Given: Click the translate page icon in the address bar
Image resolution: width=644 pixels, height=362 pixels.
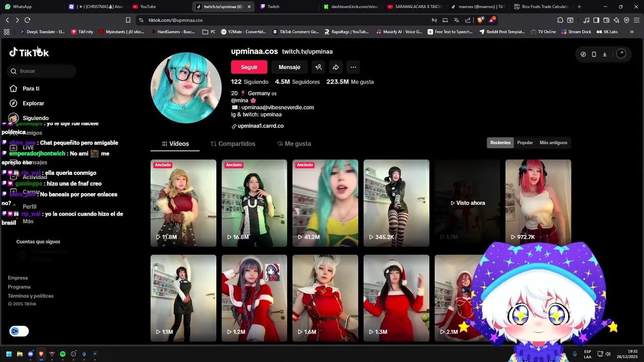Looking at the screenshot, I should (456, 20).
